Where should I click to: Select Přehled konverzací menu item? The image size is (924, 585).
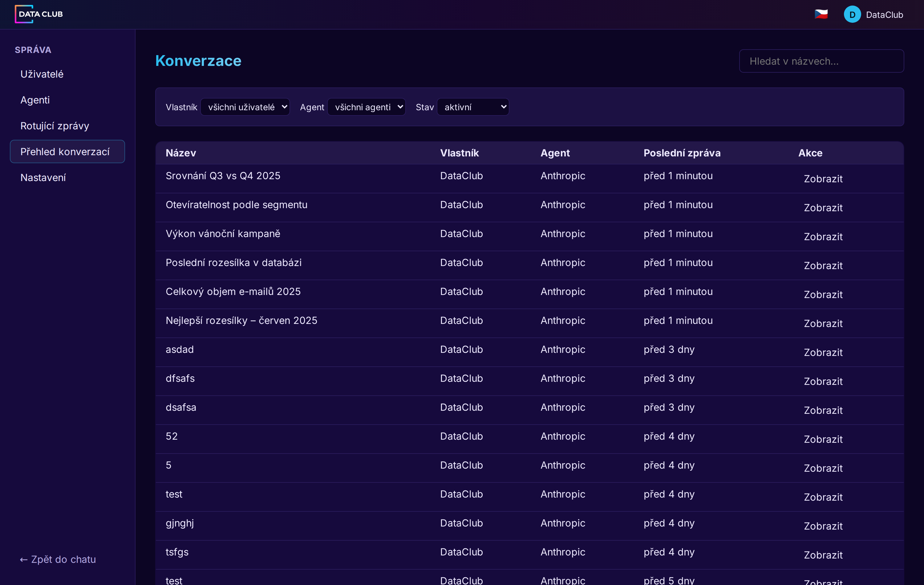[x=67, y=151]
